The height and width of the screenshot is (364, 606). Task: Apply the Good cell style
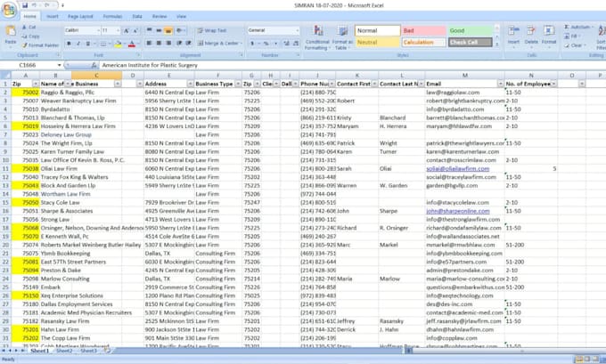coord(470,30)
